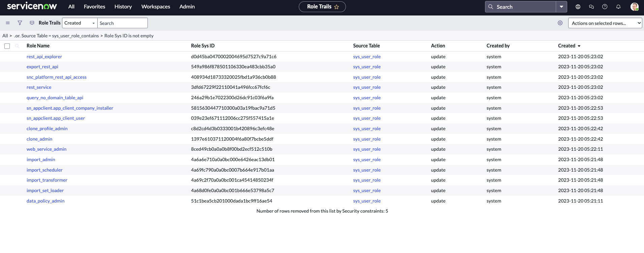The image size is (644, 253).
Task: Click the Source Table breadcrumb condition
Action: pyautogui.click(x=56, y=36)
